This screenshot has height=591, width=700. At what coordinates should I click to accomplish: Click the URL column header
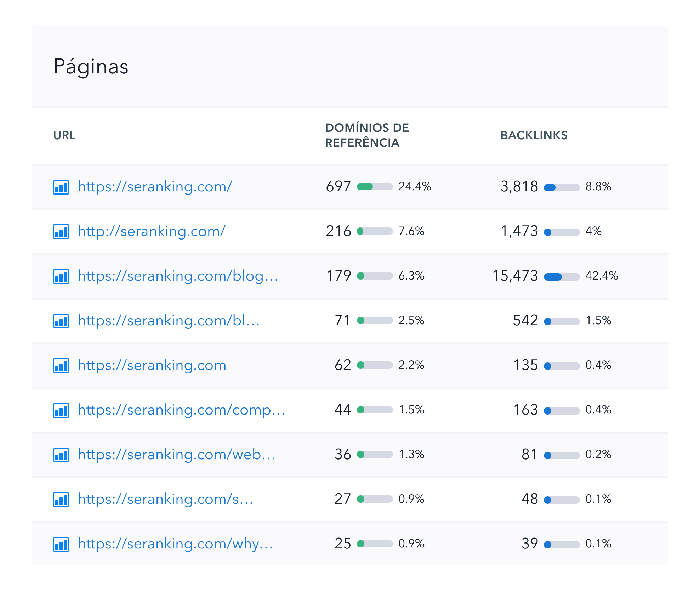pos(64,135)
